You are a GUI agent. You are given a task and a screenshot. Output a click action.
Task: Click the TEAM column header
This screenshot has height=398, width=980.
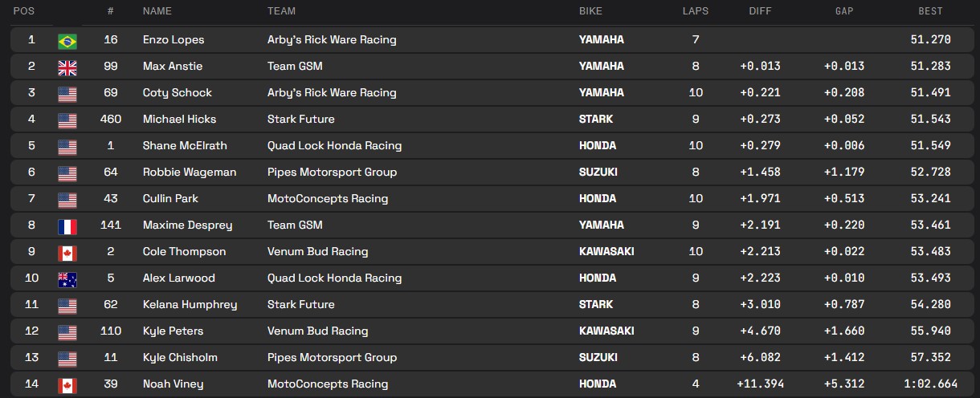pyautogui.click(x=281, y=11)
